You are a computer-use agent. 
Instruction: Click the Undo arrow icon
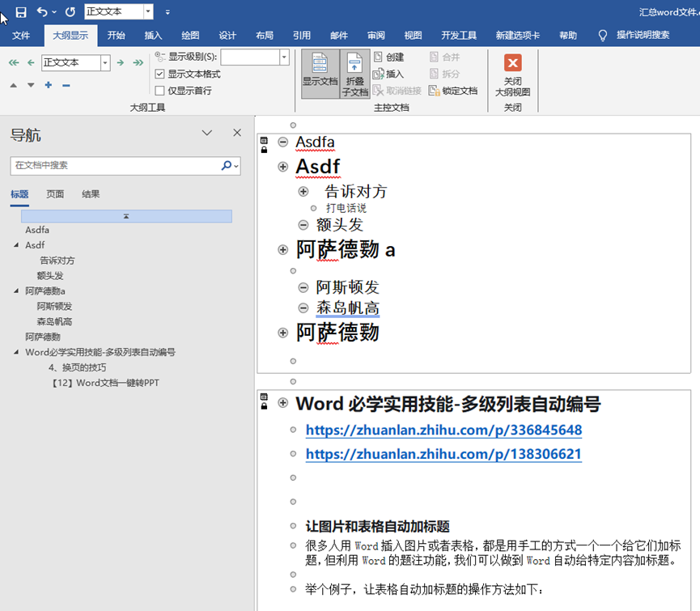pos(42,12)
